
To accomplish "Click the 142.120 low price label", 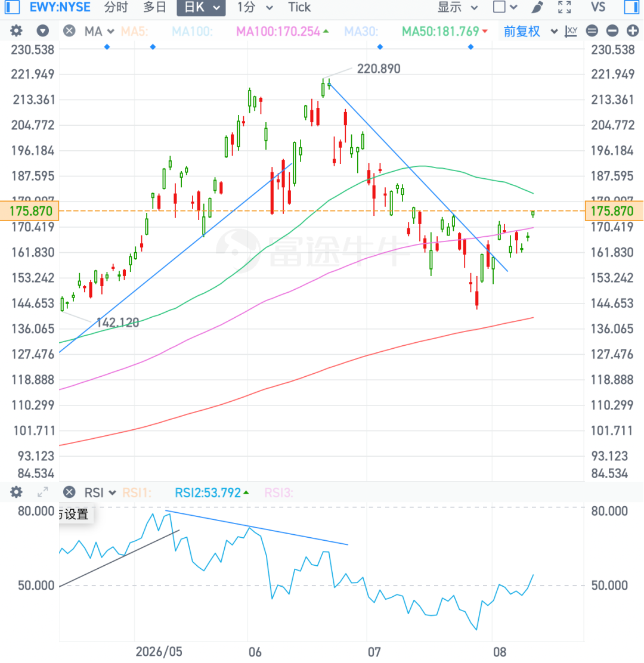I will 117,323.
